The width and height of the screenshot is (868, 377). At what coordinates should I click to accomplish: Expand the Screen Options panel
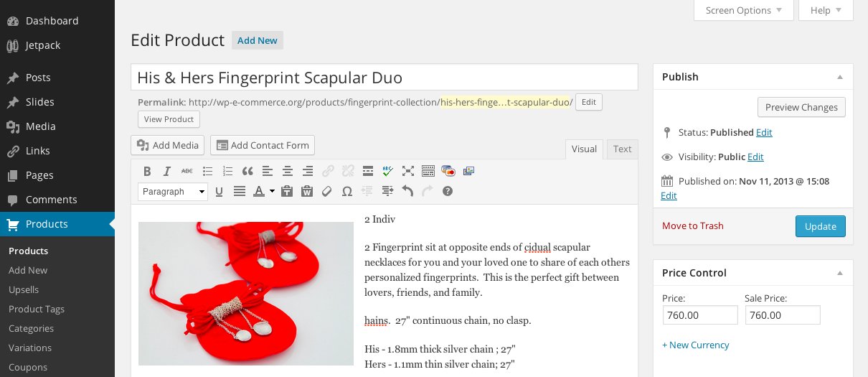tap(743, 10)
